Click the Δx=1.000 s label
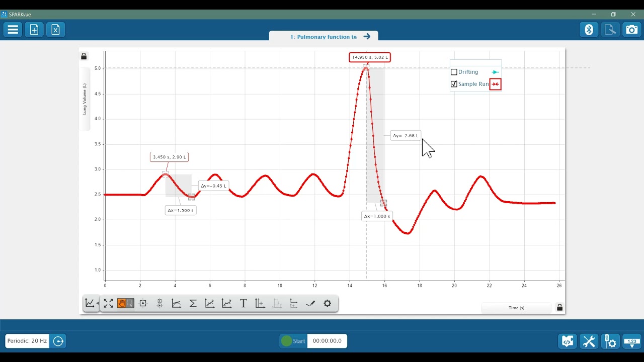Viewport: 644px width, 362px height. click(377, 216)
